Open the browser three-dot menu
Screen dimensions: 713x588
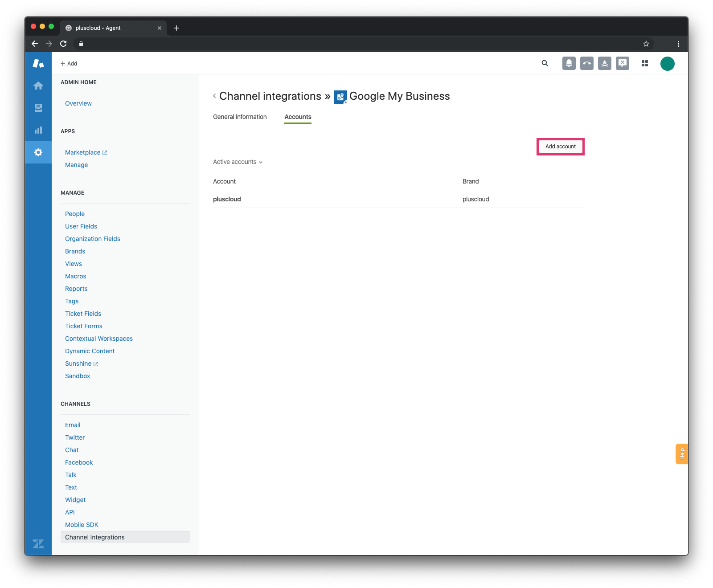(678, 44)
